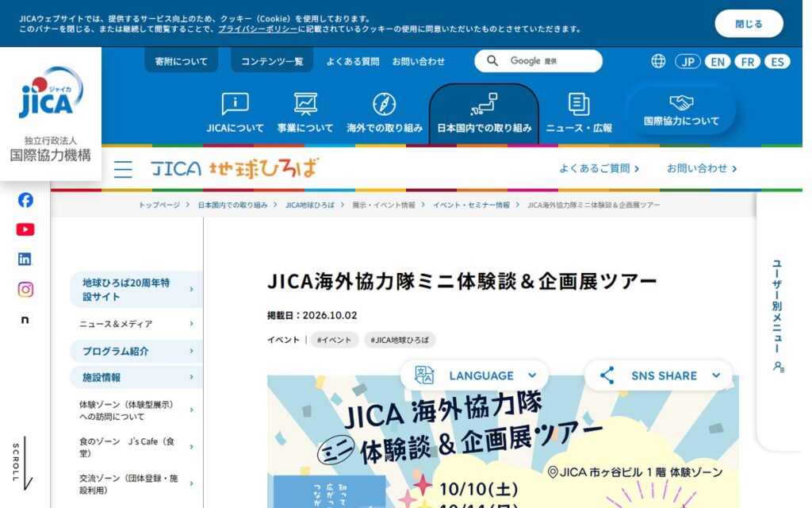Click the globe language icon
Image resolution: width=812 pixels, height=508 pixels.
[x=658, y=61]
